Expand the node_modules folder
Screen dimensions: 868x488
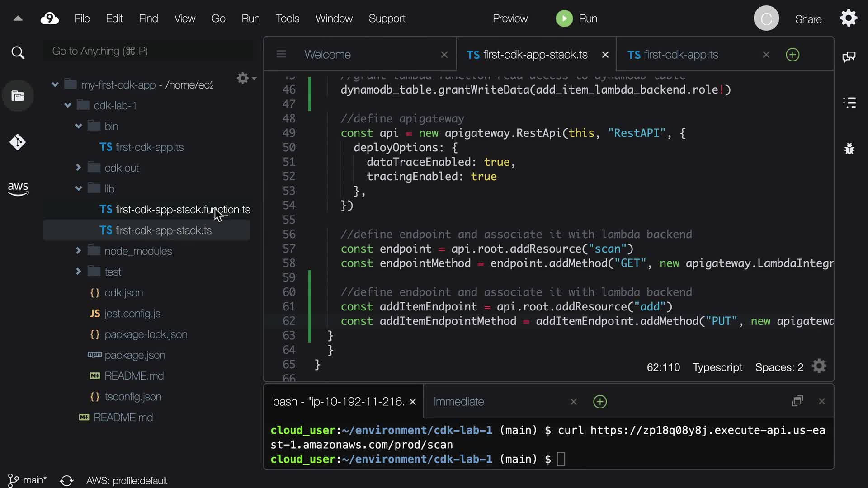(79, 251)
